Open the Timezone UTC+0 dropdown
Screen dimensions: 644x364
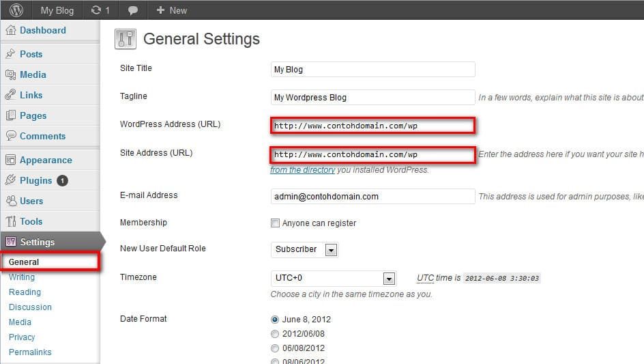[x=334, y=279]
